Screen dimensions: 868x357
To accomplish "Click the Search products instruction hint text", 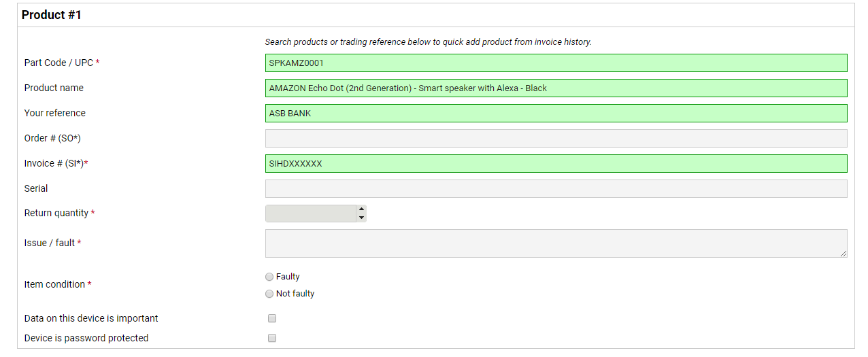I will click(x=428, y=42).
